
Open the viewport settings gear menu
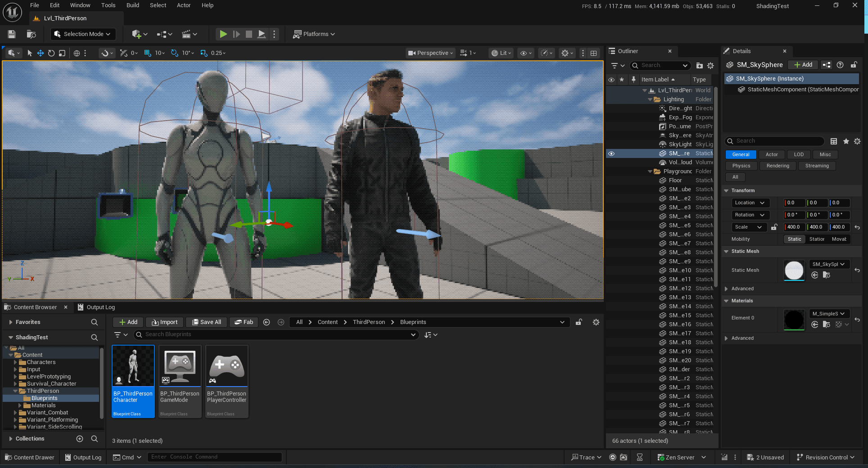pyautogui.click(x=566, y=53)
